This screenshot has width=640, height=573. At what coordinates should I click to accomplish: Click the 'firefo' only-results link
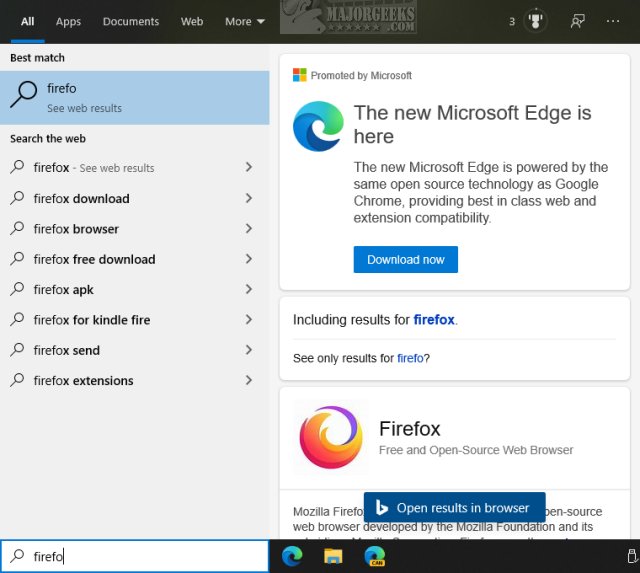(x=410, y=358)
